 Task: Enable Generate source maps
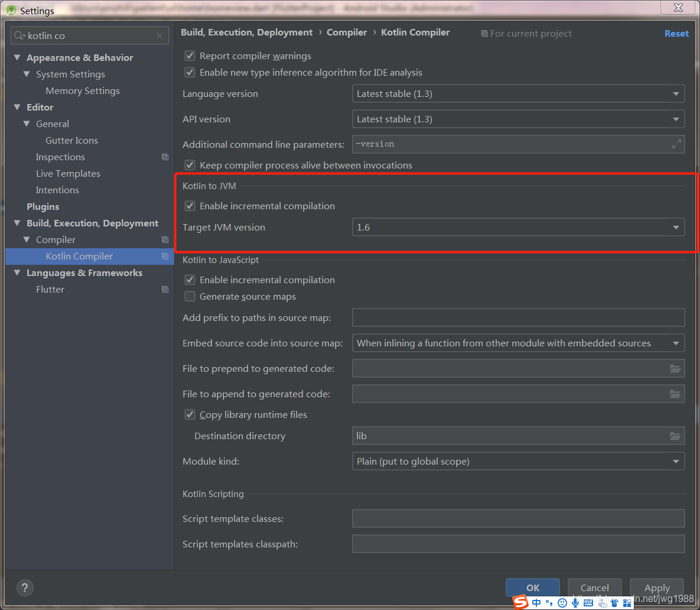click(x=190, y=297)
